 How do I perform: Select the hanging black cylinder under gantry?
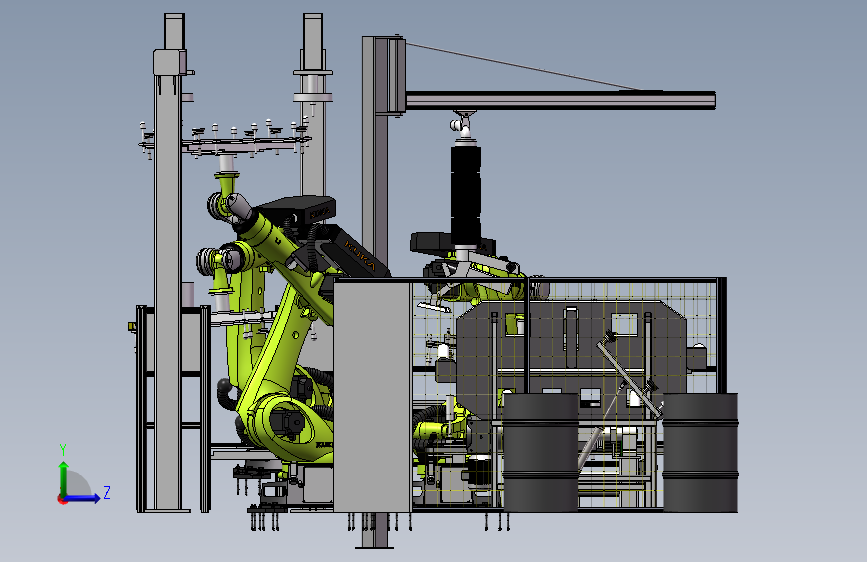click(466, 194)
